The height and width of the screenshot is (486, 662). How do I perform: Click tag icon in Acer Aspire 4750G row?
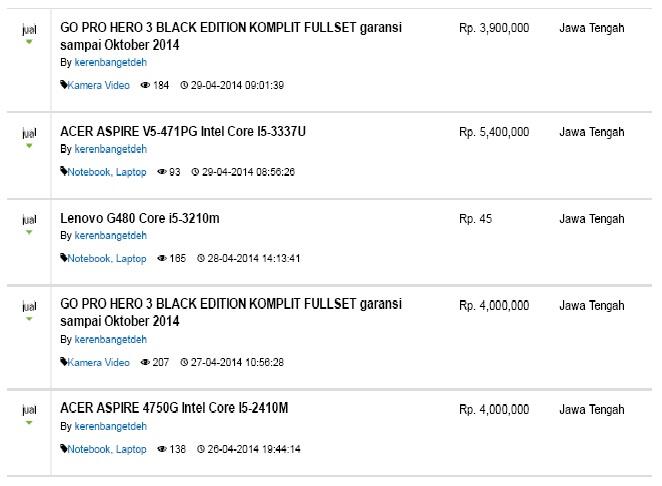point(64,448)
